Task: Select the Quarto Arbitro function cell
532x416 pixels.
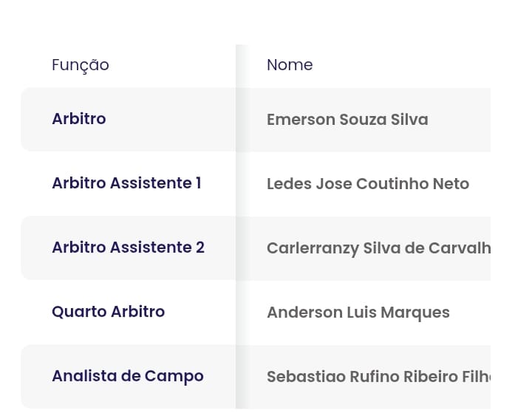Action: [108, 312]
